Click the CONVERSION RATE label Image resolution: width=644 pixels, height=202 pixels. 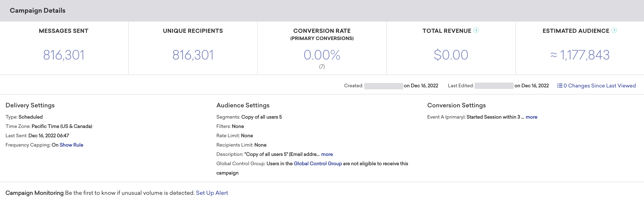click(322, 31)
